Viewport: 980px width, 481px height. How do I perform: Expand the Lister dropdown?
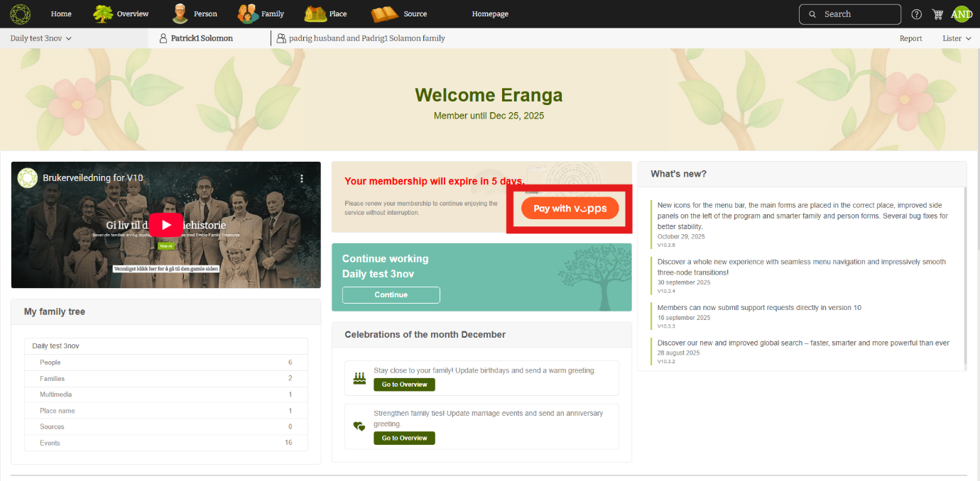coord(956,38)
